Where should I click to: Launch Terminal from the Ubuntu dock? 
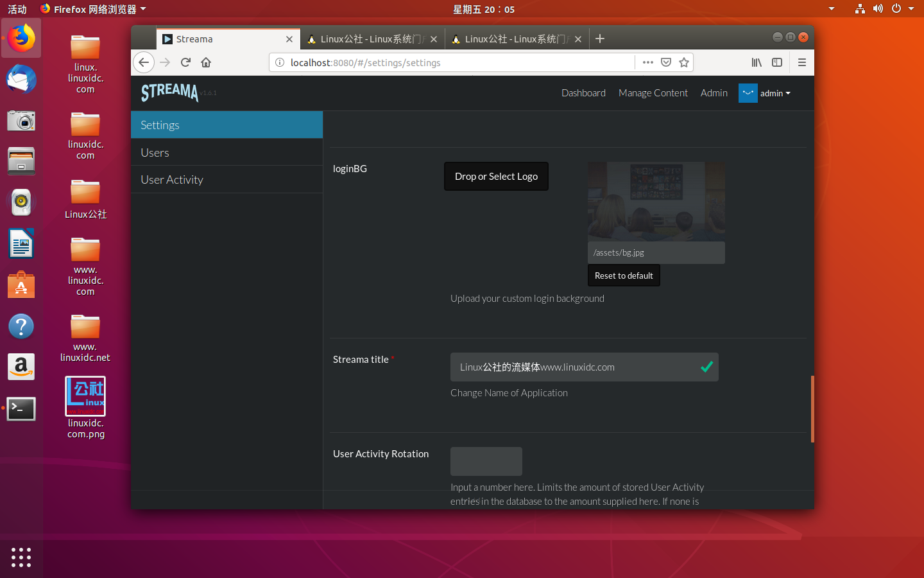(x=21, y=408)
